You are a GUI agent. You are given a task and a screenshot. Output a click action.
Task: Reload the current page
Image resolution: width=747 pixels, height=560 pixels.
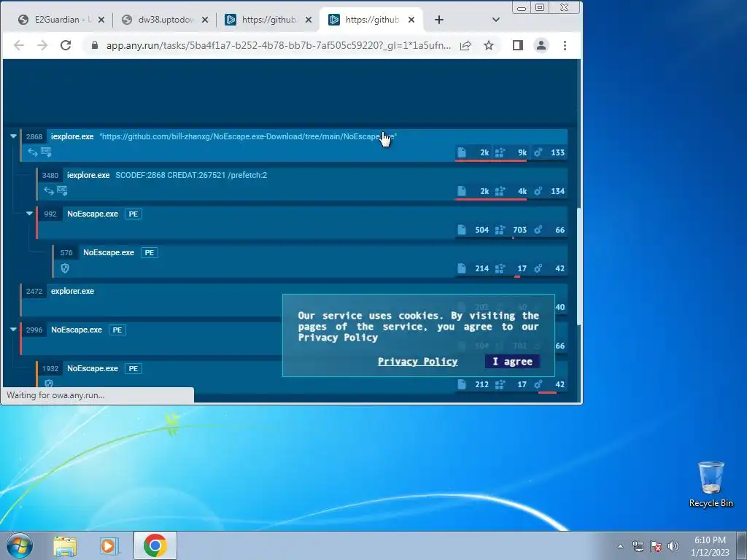[66, 45]
